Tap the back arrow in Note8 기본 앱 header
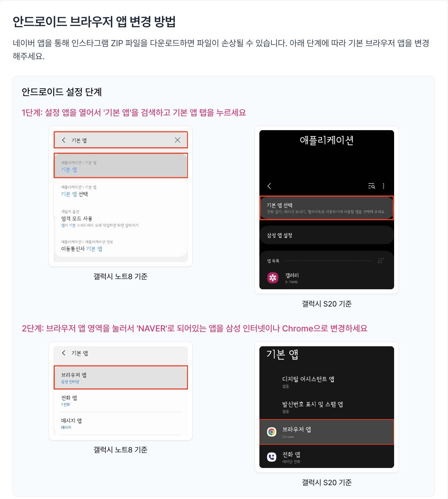Viewport: 448px width, 499px height. (64, 353)
